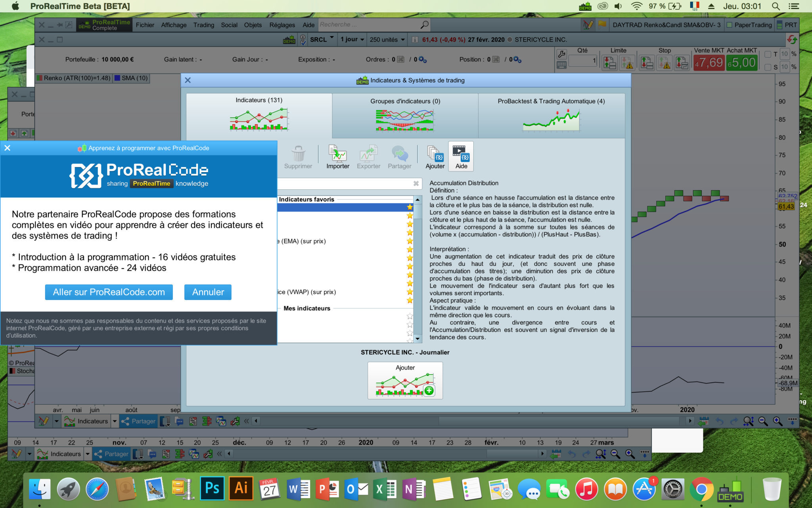This screenshot has width=812, height=508.
Task: Click the Annuler button
Action: click(208, 292)
